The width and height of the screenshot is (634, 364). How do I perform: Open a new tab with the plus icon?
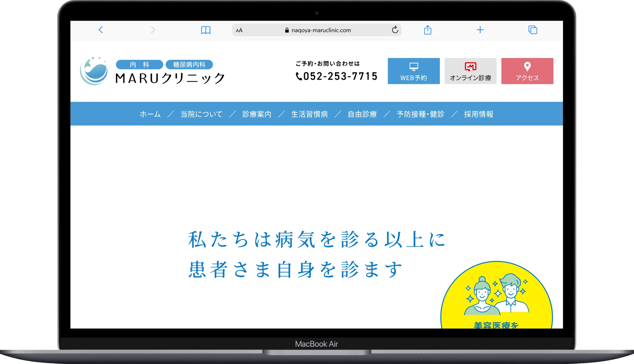480,30
